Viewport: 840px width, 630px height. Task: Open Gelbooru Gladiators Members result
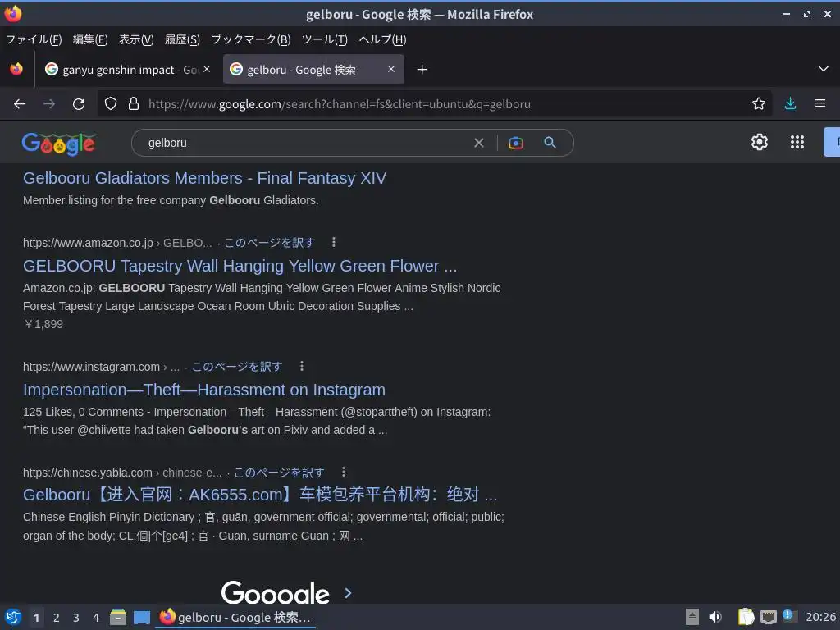coord(204,178)
